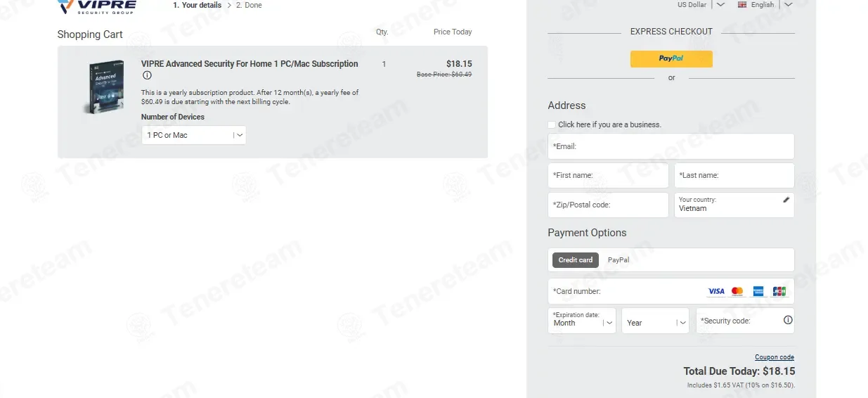Screen dimensions: 868x398
Task: Click the Zip/Postal code field
Action: point(609,205)
